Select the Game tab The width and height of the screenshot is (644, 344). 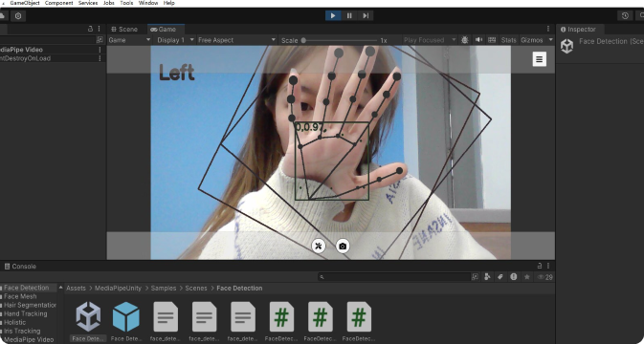click(x=164, y=29)
